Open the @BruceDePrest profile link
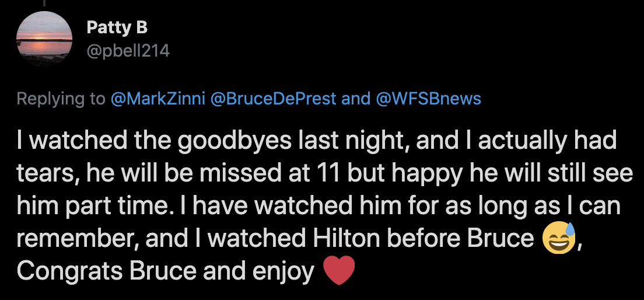 (x=273, y=99)
